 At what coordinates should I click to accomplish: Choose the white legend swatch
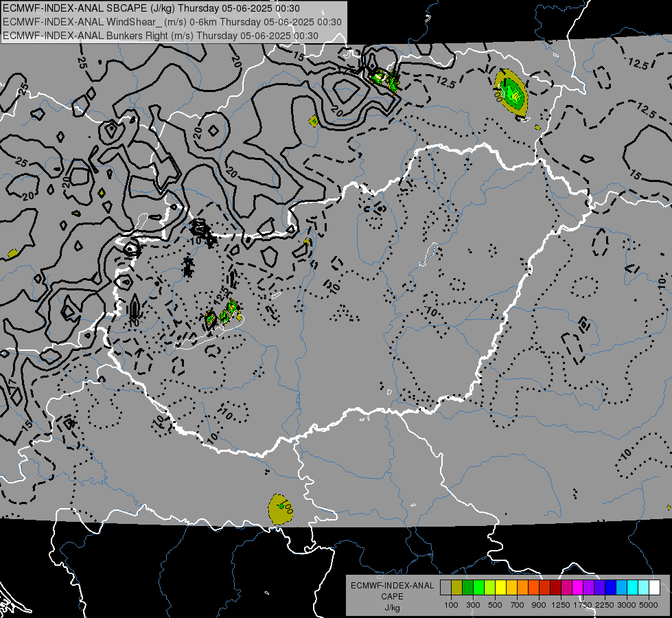point(655,588)
